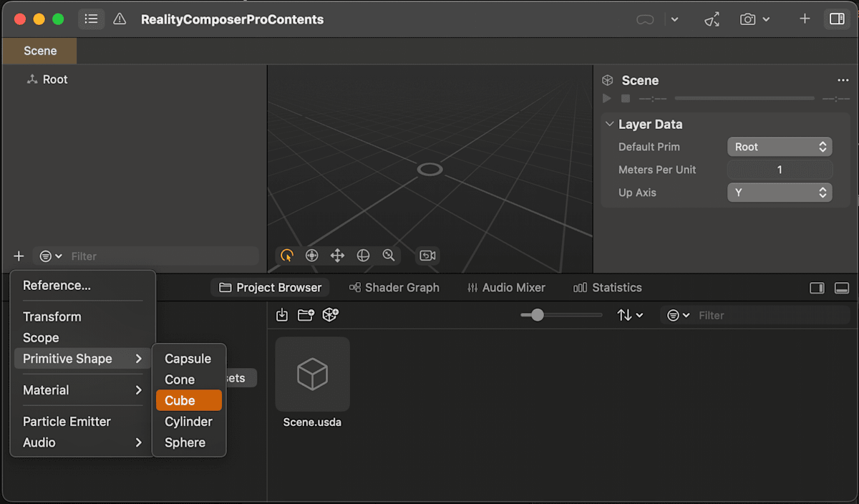
Task: Click the RealityComposerProContents window title
Action: [x=232, y=19]
